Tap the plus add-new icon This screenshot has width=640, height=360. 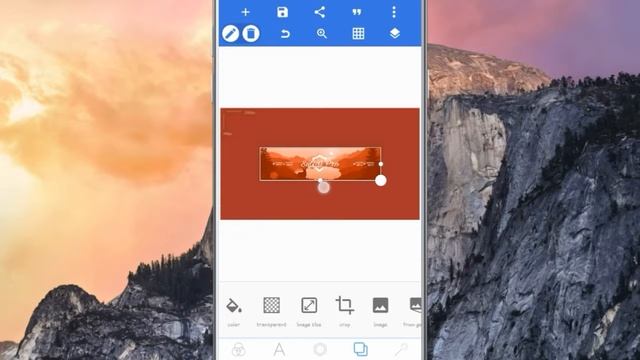245,12
